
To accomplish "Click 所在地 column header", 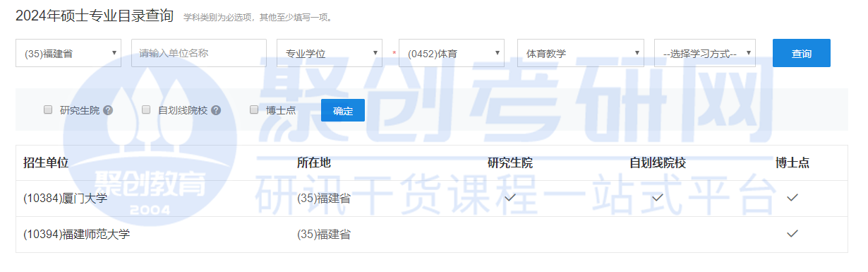I will (x=314, y=162).
